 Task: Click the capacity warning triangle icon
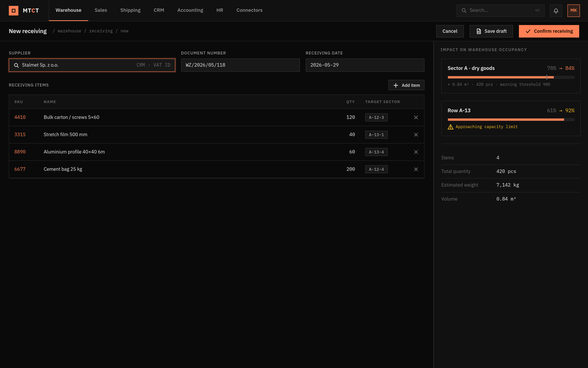pos(451,127)
